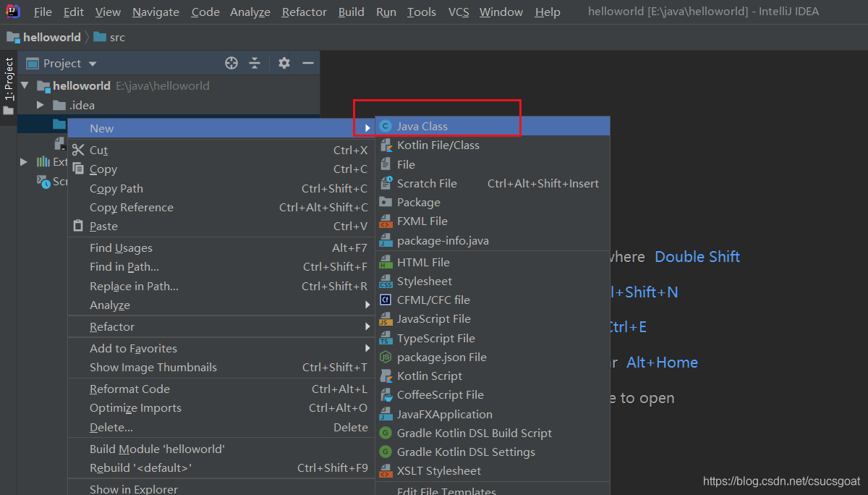Expand the .idea folder node
This screenshot has width=868, height=495.
click(x=41, y=105)
